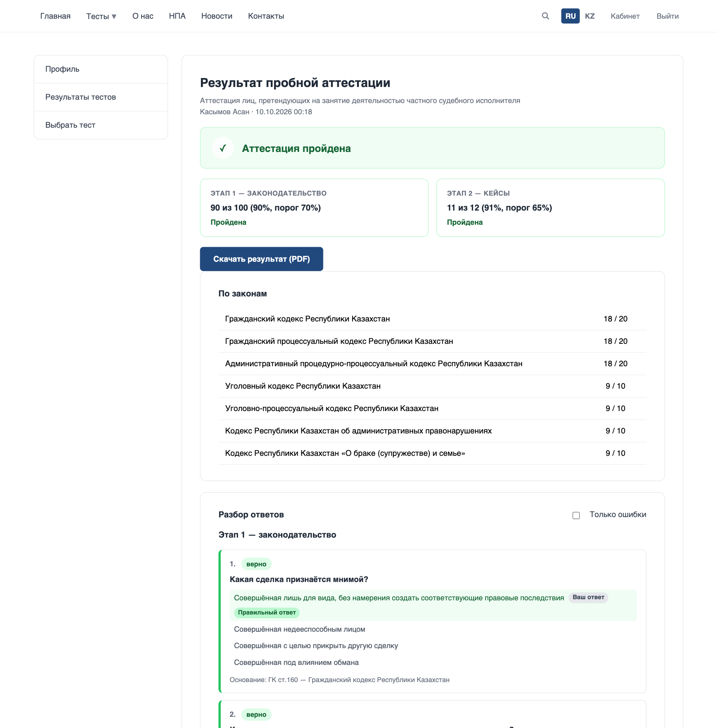The width and height of the screenshot is (717, 728).
Task: Click Выйти to log out
Action: pos(667,16)
